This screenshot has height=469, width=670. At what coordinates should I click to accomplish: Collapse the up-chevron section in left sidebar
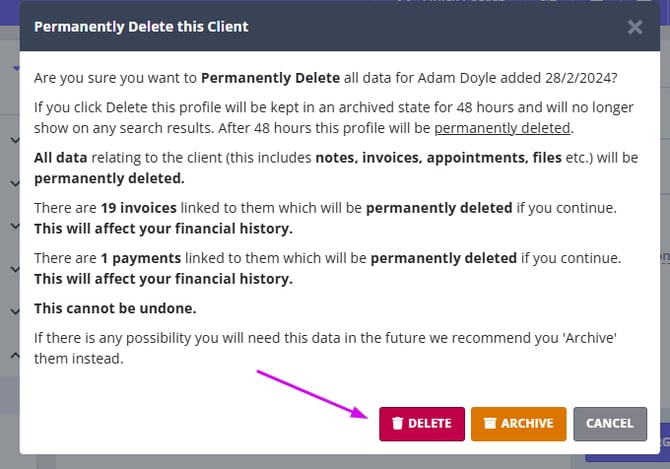pos(14,354)
